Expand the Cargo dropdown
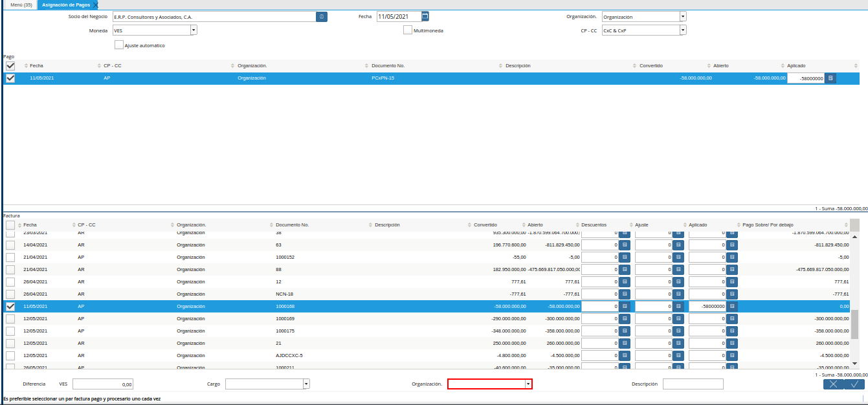The height and width of the screenshot is (405, 868). click(x=306, y=384)
